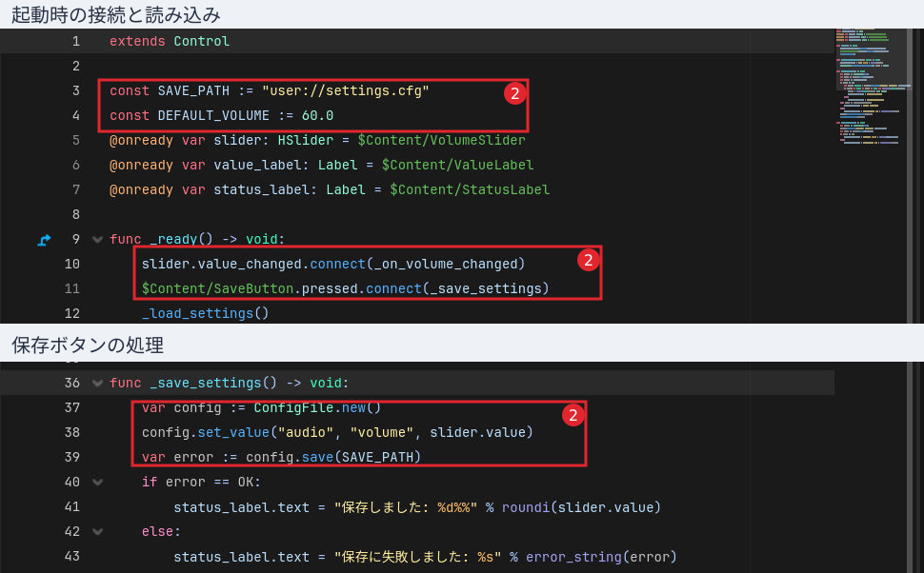Image resolution: width=924 pixels, height=573 pixels.
Task: Click _on_volume_changed callback on line 10
Action: tap(446, 264)
